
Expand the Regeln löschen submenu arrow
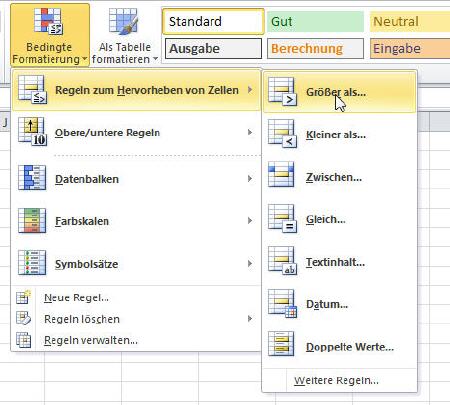pos(250,319)
